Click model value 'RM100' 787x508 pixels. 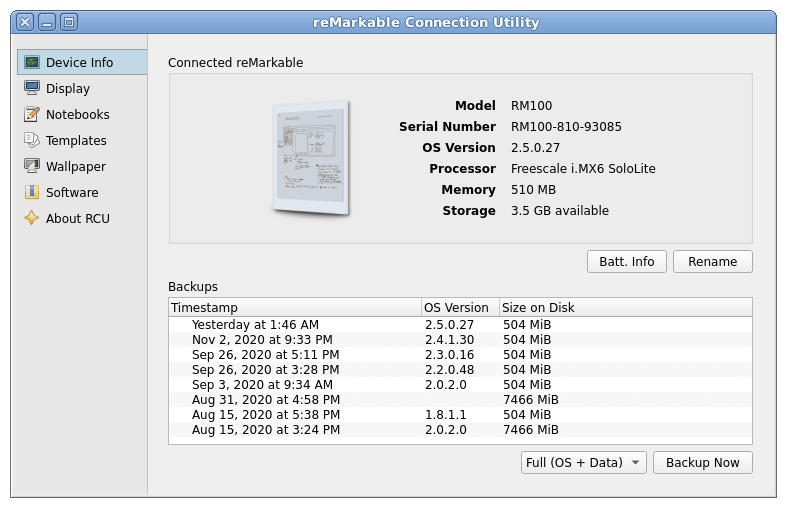pos(532,105)
